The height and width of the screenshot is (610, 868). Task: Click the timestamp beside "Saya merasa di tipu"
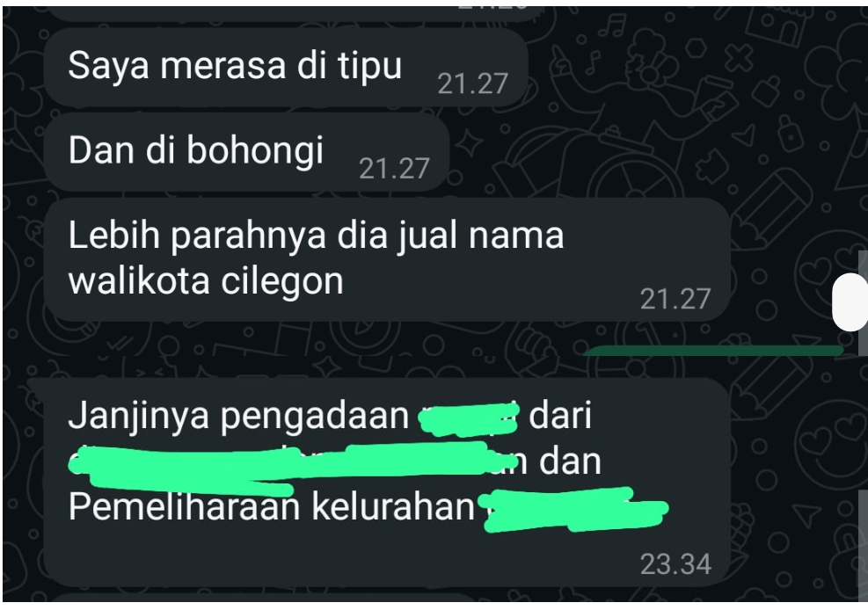pyautogui.click(x=473, y=84)
